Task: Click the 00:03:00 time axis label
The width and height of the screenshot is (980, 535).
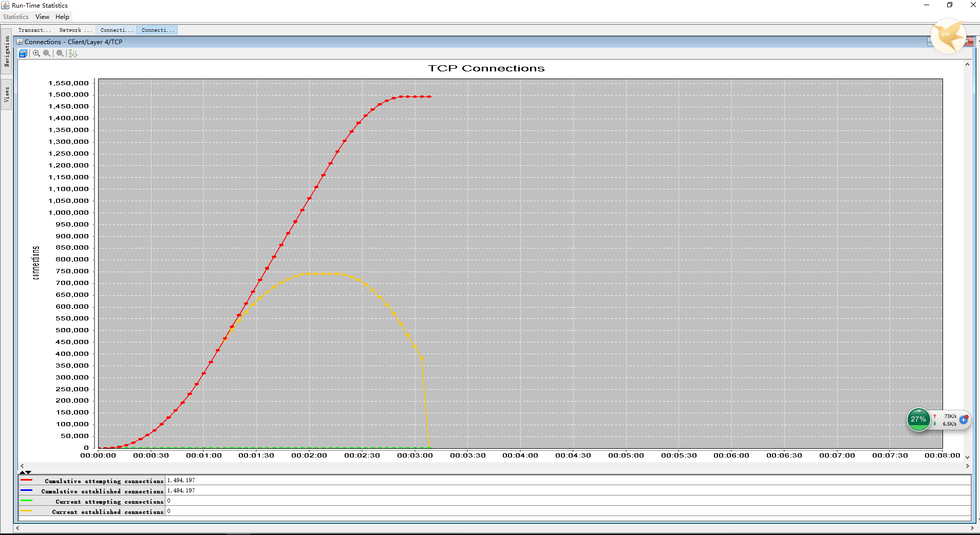Action: pyautogui.click(x=415, y=455)
